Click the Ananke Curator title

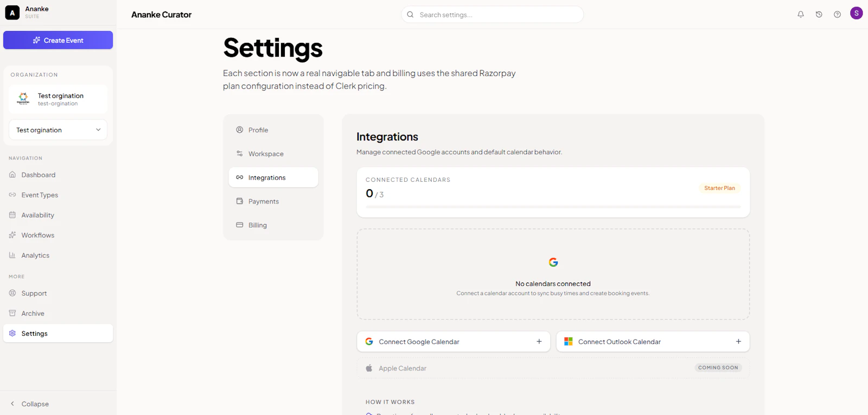[x=162, y=15]
